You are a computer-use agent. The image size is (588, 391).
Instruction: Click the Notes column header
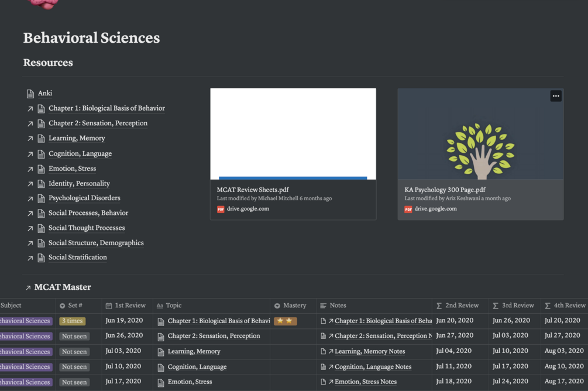tap(374, 306)
